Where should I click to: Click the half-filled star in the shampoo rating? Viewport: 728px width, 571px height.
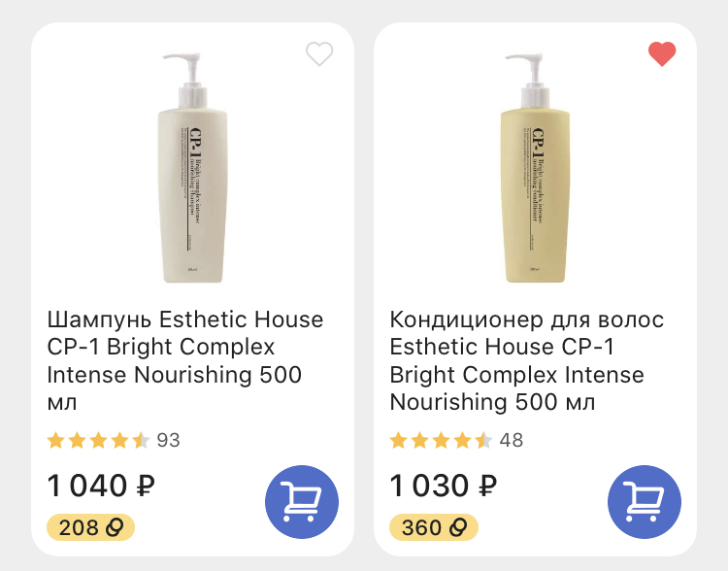(141, 441)
